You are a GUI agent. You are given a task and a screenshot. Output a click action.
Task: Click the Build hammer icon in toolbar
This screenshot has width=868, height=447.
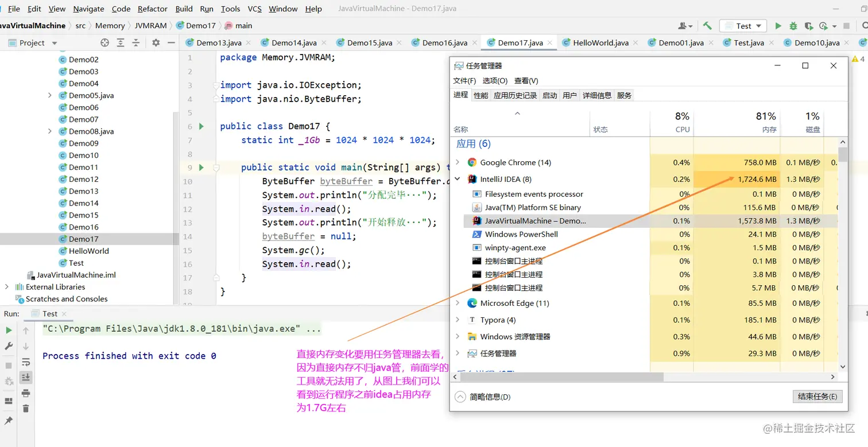point(707,26)
